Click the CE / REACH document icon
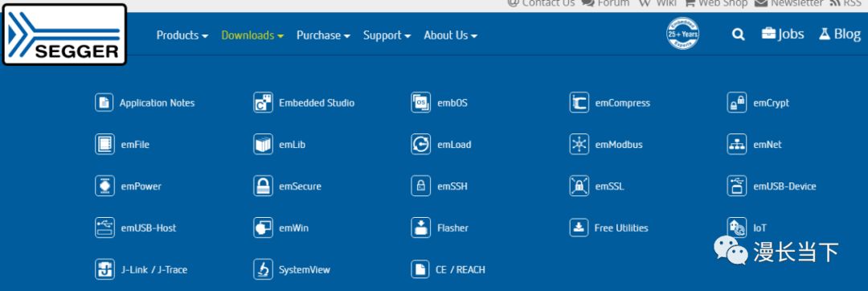868x291 pixels. pyautogui.click(x=420, y=269)
